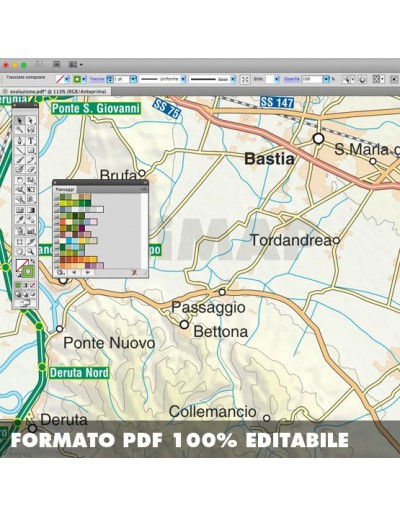
Task: Open the fill color dropdown in control bar
Action: pyautogui.click(x=67, y=79)
